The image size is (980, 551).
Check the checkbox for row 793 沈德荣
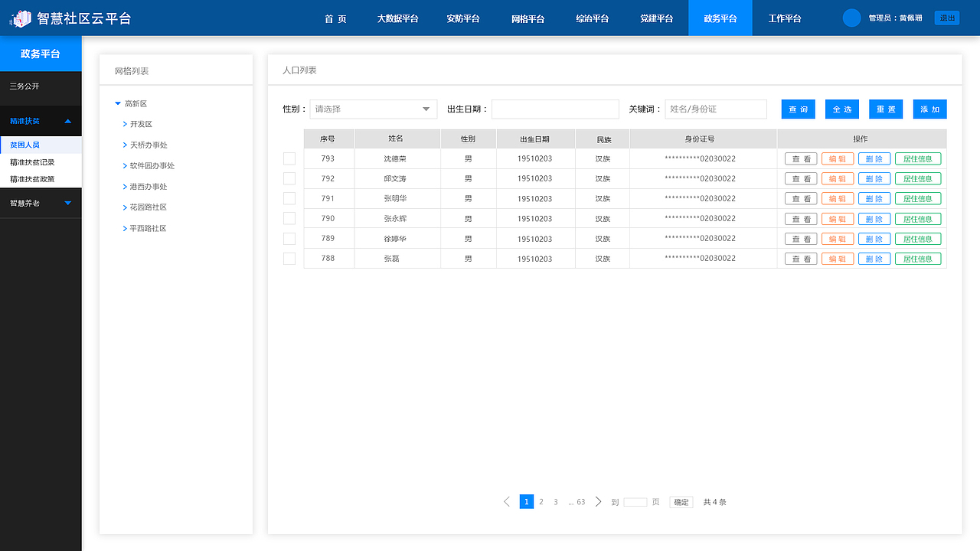click(289, 158)
